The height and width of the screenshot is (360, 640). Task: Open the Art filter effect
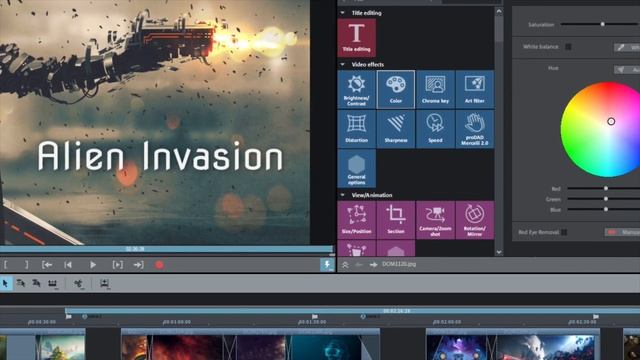(475, 89)
